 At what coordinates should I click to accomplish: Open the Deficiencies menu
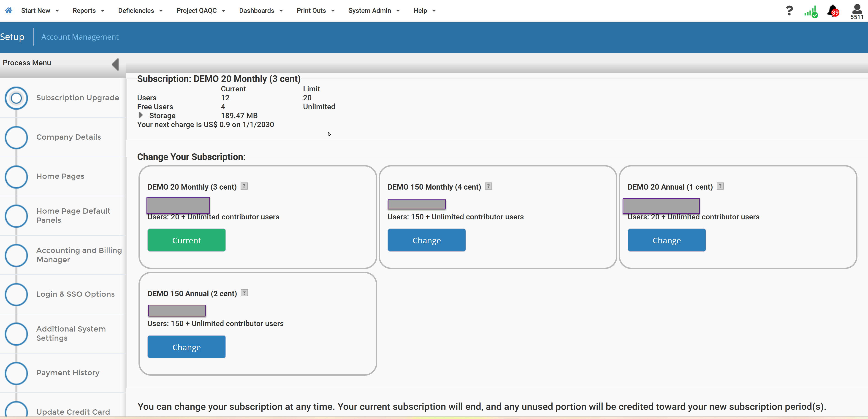(x=140, y=11)
